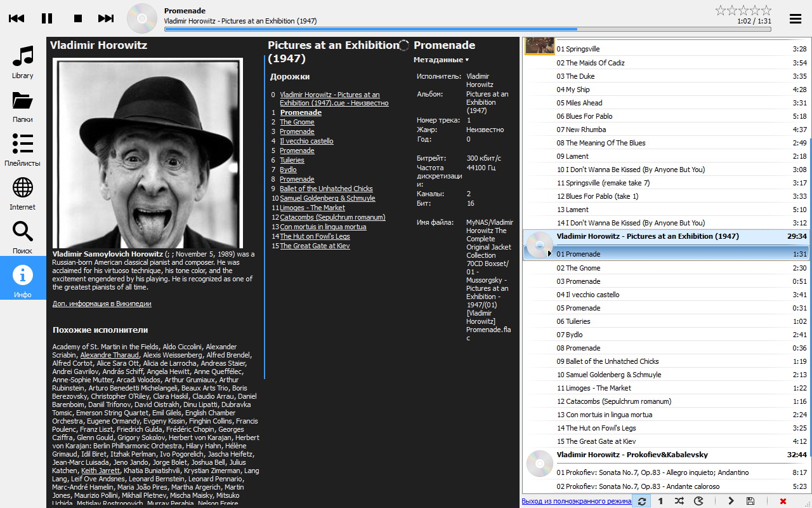This screenshot has height=508, width=812.
Task: Open Wikipedia link Доп. информация в Википедии
Action: coord(102,304)
